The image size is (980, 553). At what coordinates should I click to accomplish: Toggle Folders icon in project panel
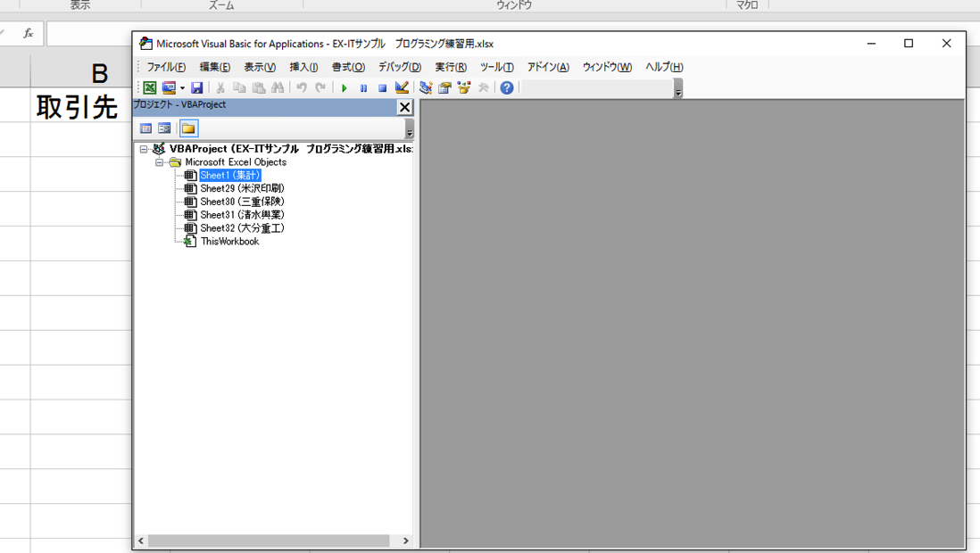[x=188, y=128]
